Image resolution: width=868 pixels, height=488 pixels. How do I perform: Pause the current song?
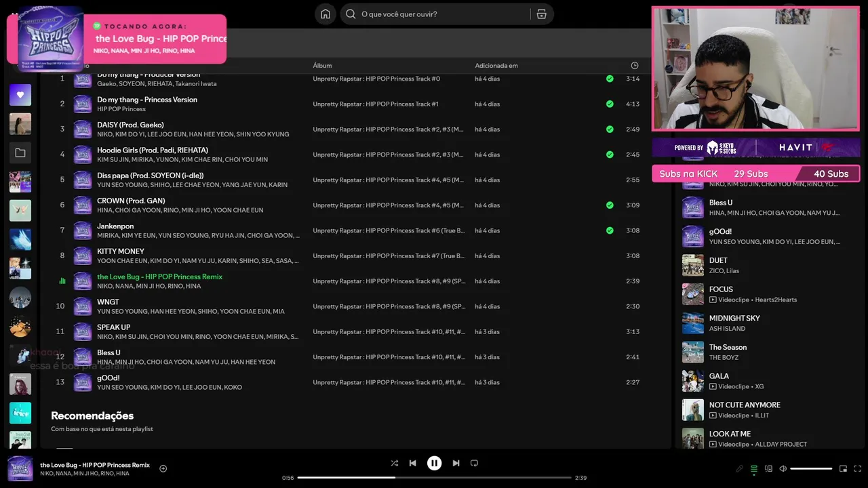(x=434, y=463)
